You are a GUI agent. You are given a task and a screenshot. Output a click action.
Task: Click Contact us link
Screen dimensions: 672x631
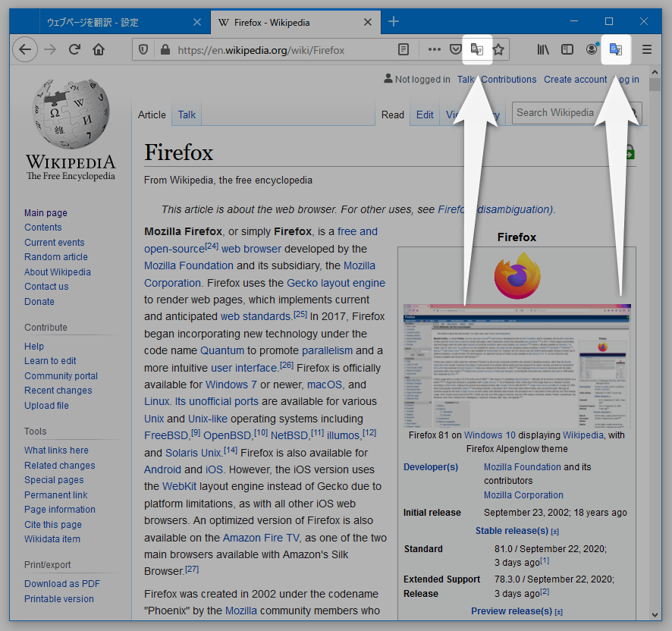coord(46,287)
